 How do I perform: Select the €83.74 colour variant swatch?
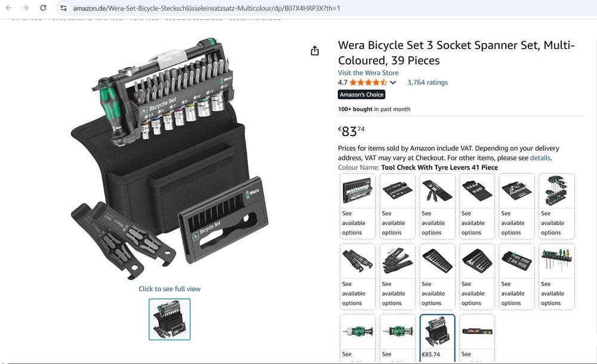438,338
